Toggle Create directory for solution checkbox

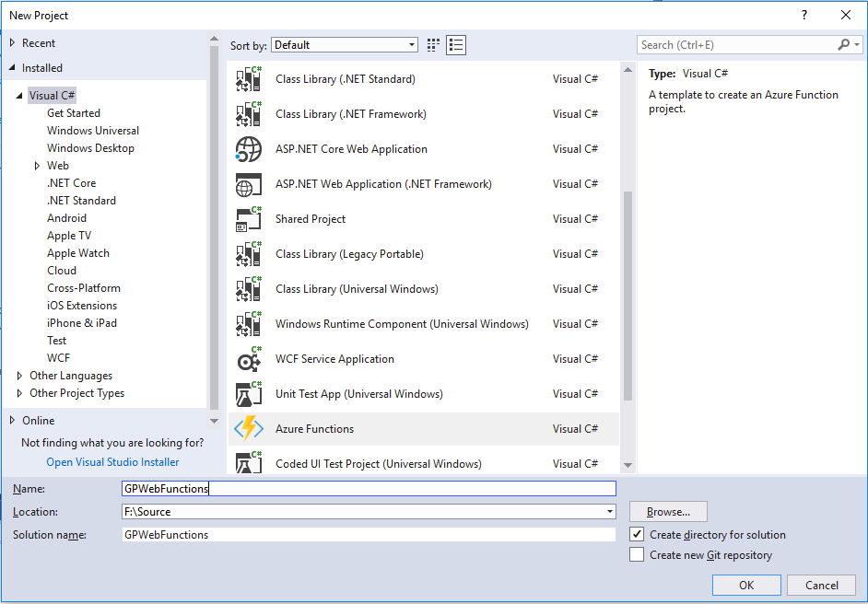point(637,534)
